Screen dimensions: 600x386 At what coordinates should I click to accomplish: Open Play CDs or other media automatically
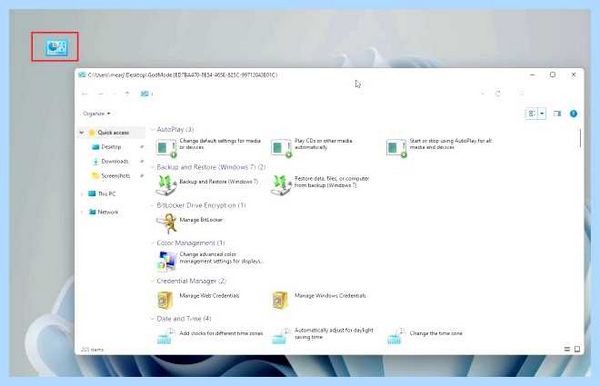(x=312, y=147)
